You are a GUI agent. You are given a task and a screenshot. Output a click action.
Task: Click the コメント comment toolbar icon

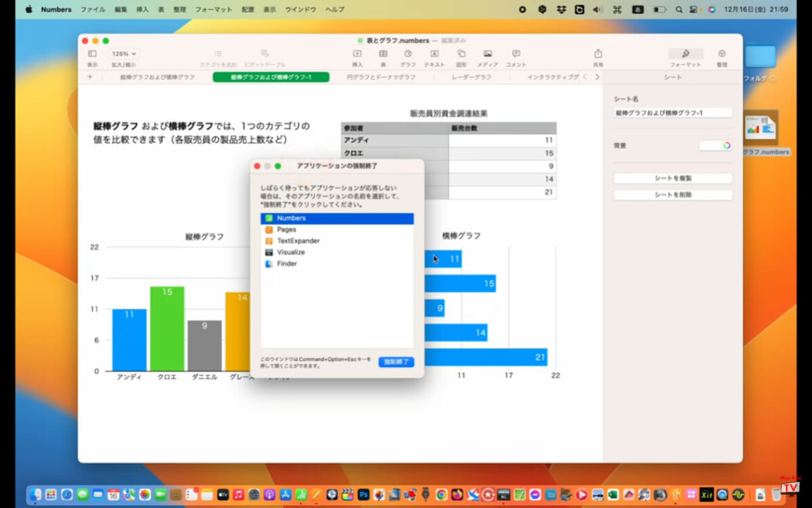(x=516, y=54)
